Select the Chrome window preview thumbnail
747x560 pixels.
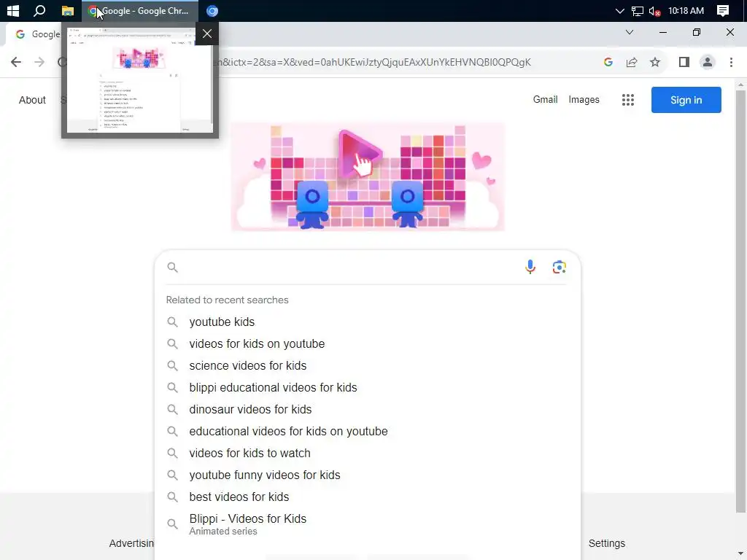pos(139,80)
